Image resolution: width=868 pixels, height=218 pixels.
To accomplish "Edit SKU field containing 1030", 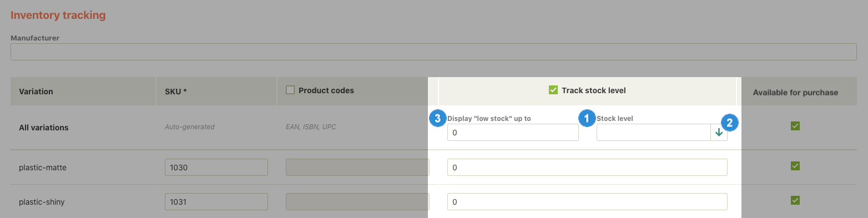I will point(216,168).
